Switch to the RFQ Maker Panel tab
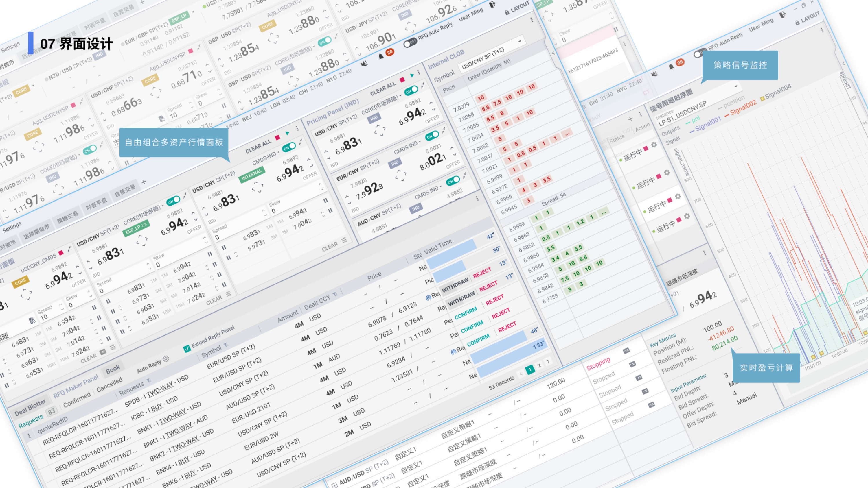 [x=76, y=386]
